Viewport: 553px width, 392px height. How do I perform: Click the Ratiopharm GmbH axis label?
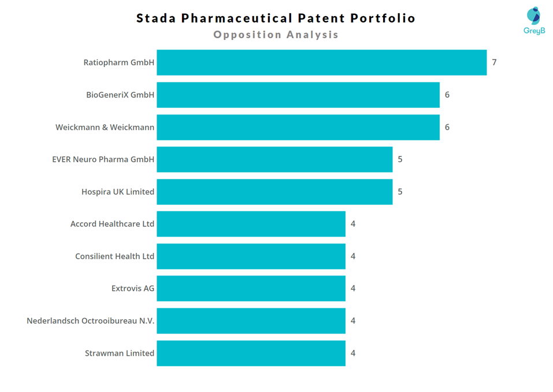(119, 62)
